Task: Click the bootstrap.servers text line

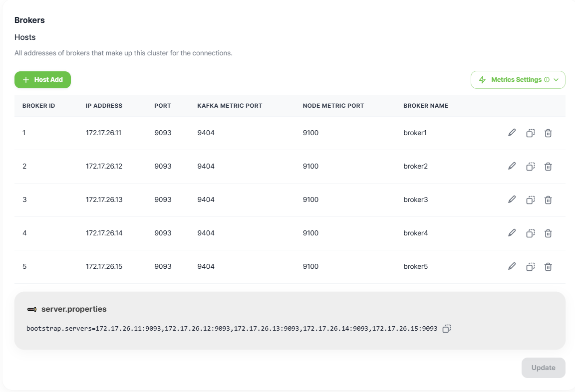Action: 232,328
